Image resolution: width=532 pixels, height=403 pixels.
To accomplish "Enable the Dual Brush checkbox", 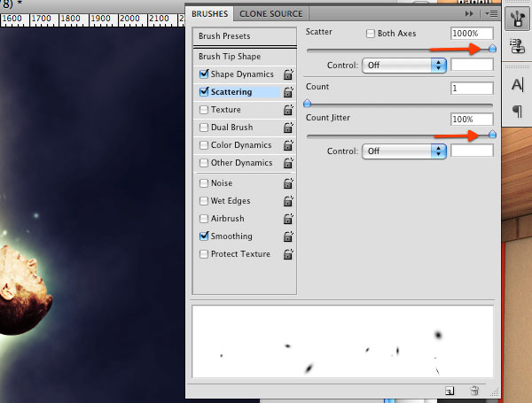I will [x=204, y=128].
